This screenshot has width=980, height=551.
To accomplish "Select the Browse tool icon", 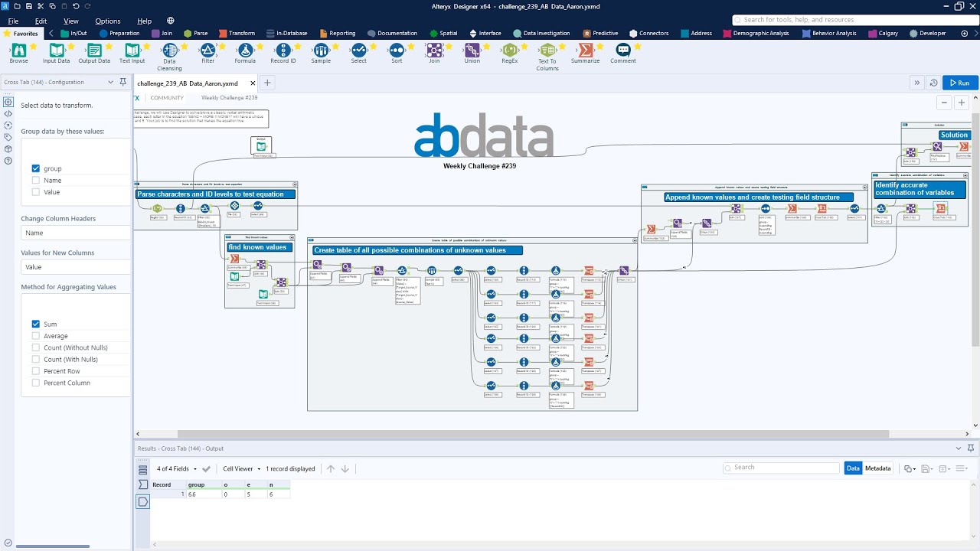I will 18,50.
